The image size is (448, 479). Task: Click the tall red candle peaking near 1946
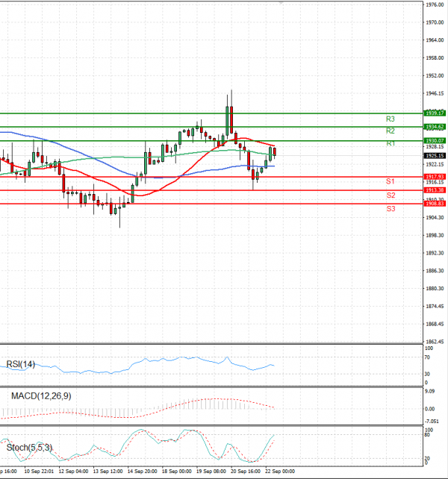pyautogui.click(x=231, y=119)
